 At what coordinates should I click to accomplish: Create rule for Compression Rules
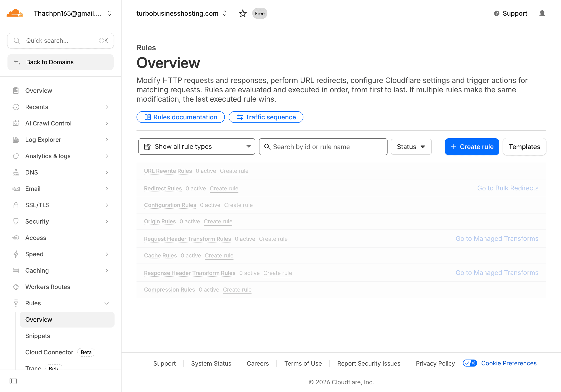tap(237, 290)
